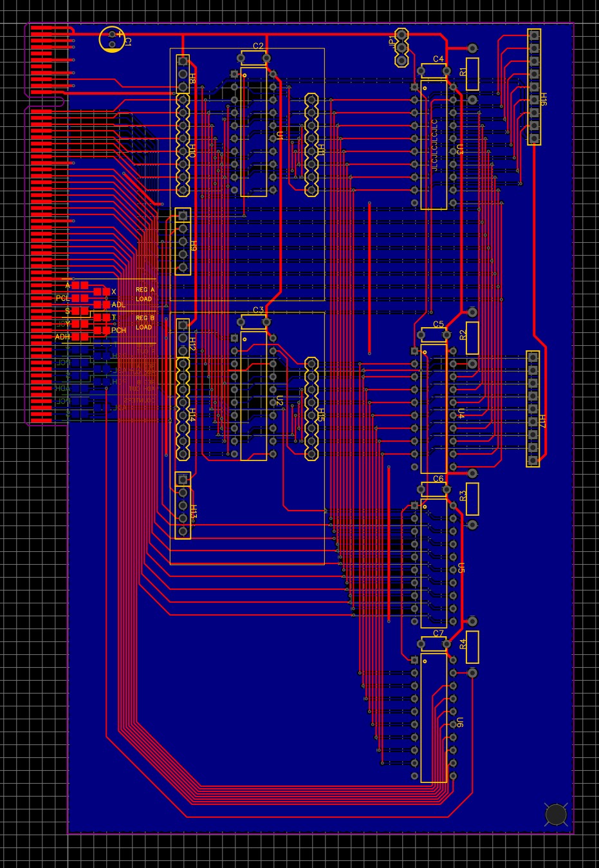599x868 pixels.
Task: Select the solder jumper pad labeled PCL
Action: pyautogui.click(x=80, y=298)
